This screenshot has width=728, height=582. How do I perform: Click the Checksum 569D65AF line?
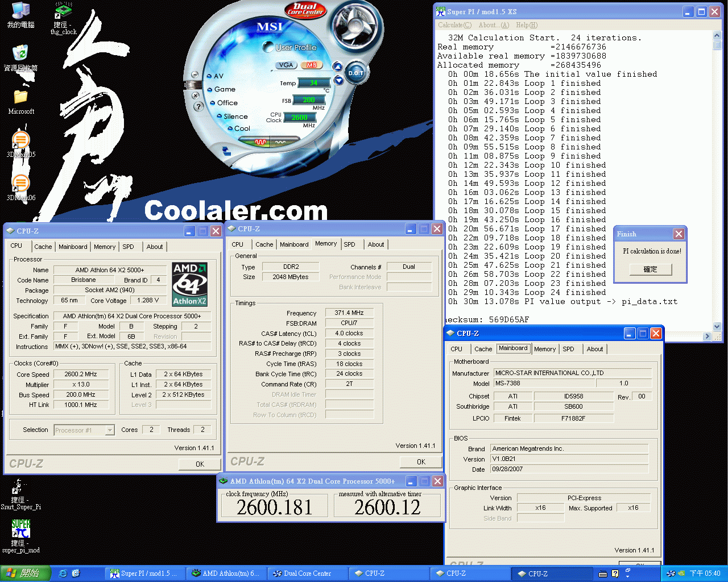click(486, 320)
